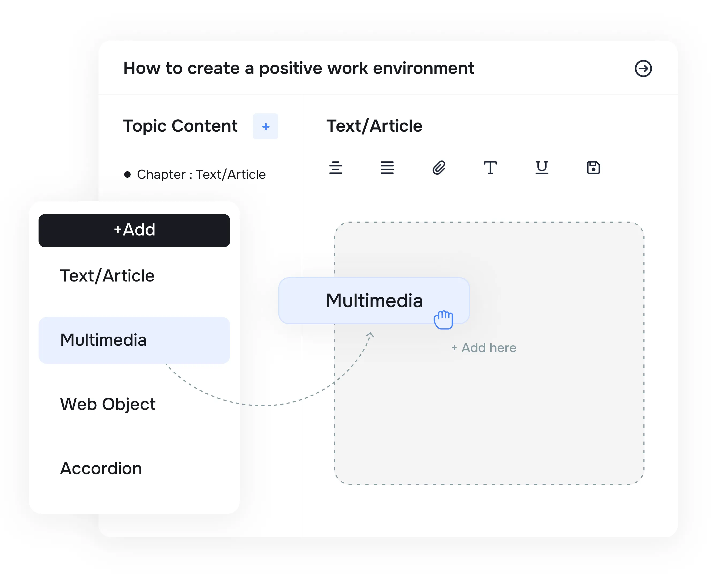
Task: Select the text formatting T icon
Action: tap(490, 168)
